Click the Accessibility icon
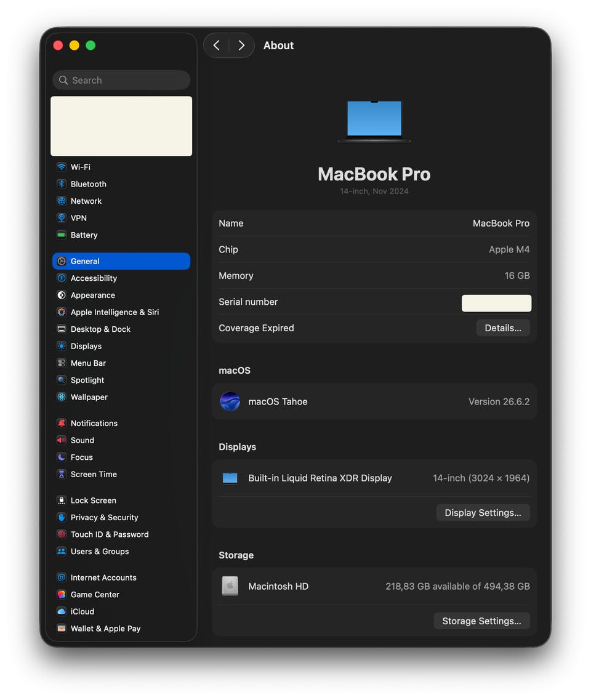 coord(62,278)
